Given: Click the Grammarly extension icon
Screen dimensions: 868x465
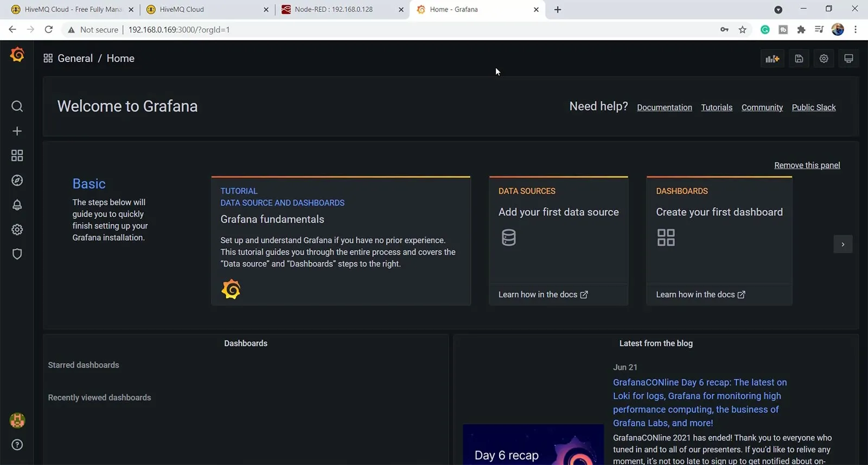Looking at the screenshot, I should [x=765, y=30].
